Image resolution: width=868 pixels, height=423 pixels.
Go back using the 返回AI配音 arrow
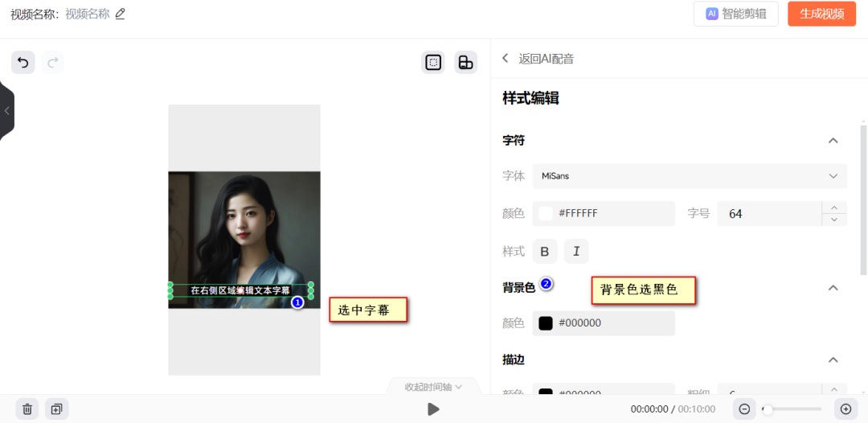pos(505,58)
